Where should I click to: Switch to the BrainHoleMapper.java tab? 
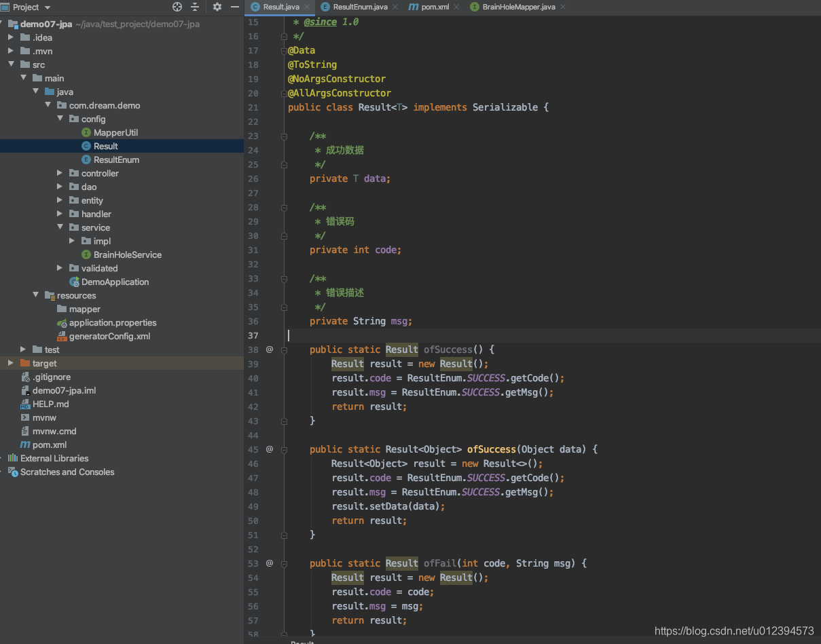pyautogui.click(x=519, y=7)
